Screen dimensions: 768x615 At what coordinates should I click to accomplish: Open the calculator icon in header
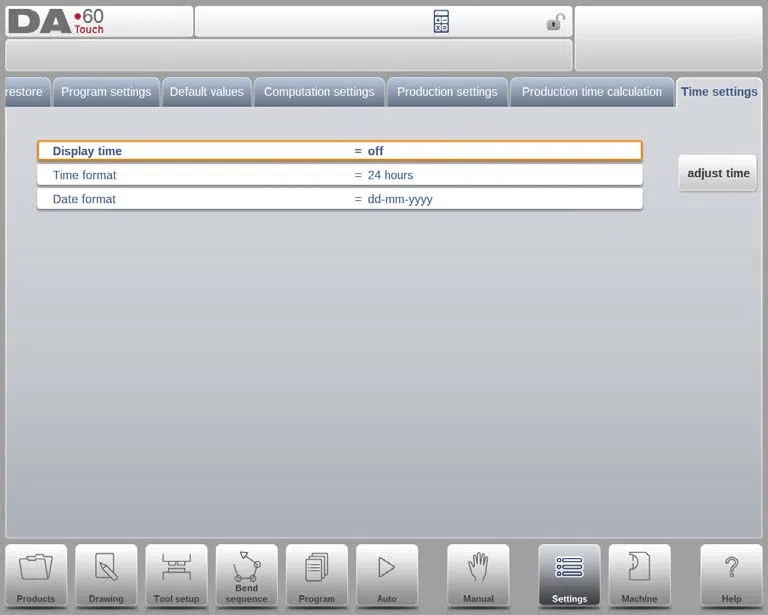pyautogui.click(x=441, y=22)
